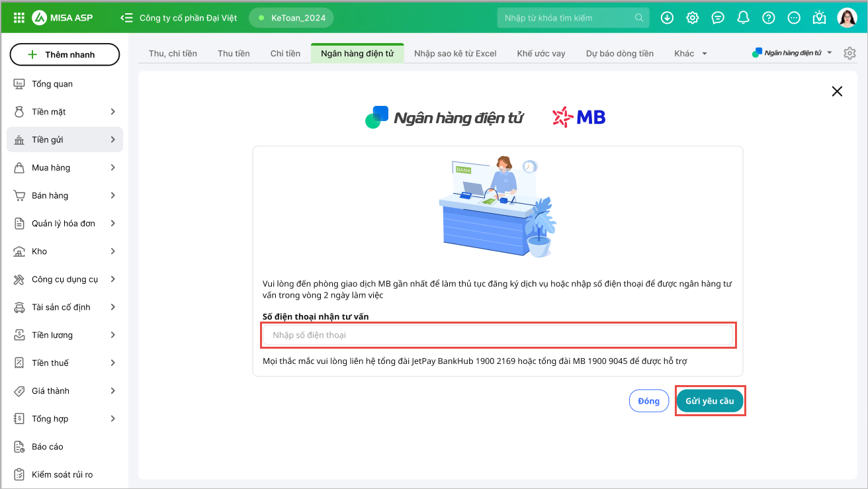This screenshot has height=489, width=868.
Task: Open the download icon in header
Action: coord(667,18)
